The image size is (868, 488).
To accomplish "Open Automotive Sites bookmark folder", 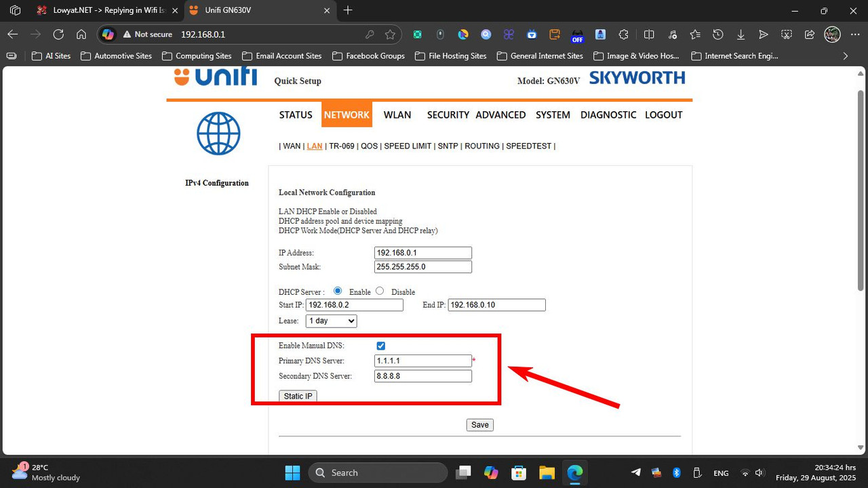I will coord(116,56).
